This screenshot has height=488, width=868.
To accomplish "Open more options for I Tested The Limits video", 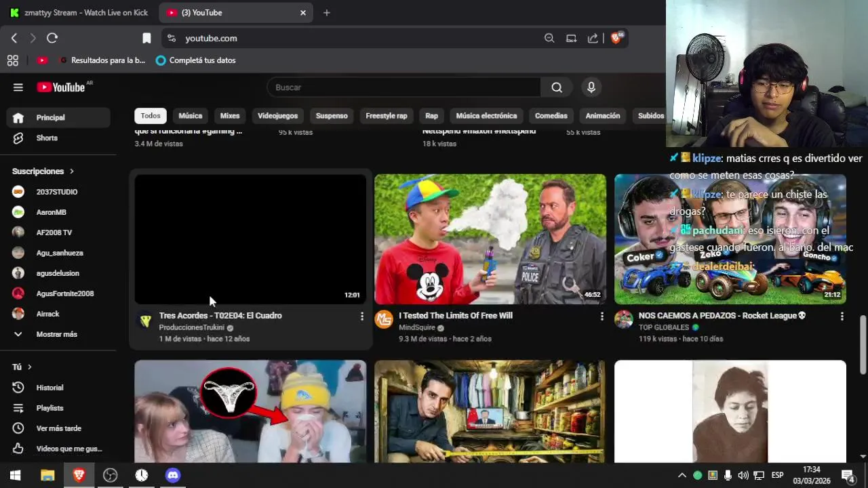I will pos(601,317).
